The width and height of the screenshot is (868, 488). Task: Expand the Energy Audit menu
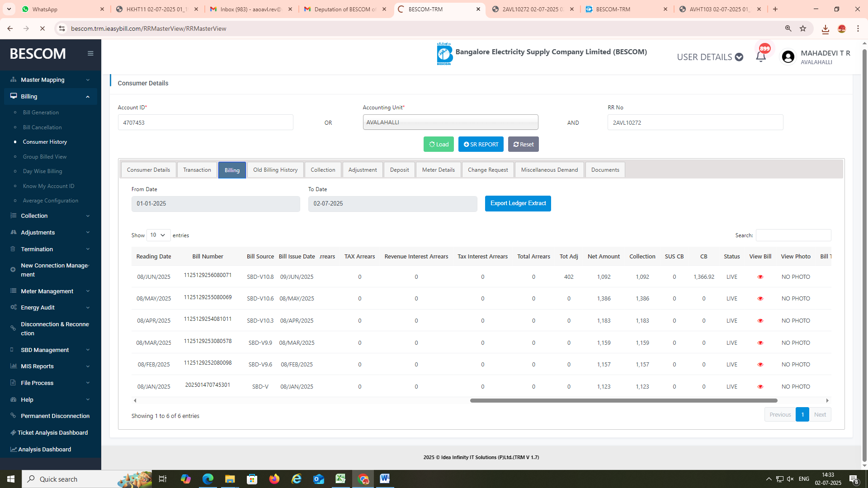pos(51,308)
